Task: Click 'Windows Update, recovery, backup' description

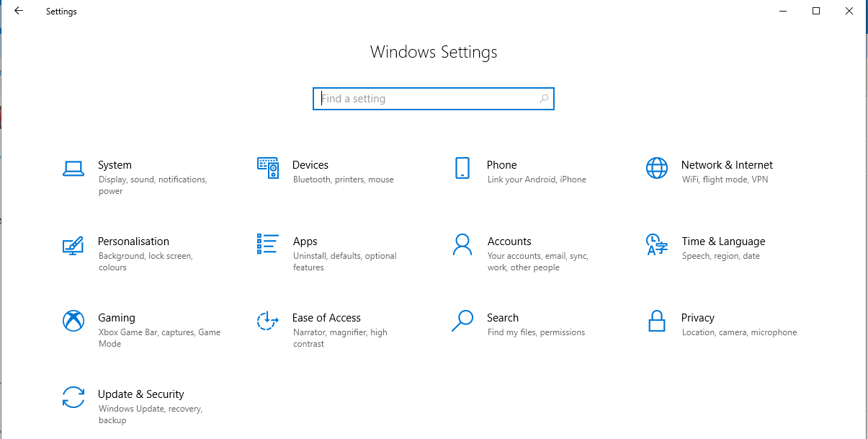Action: pyautogui.click(x=151, y=414)
